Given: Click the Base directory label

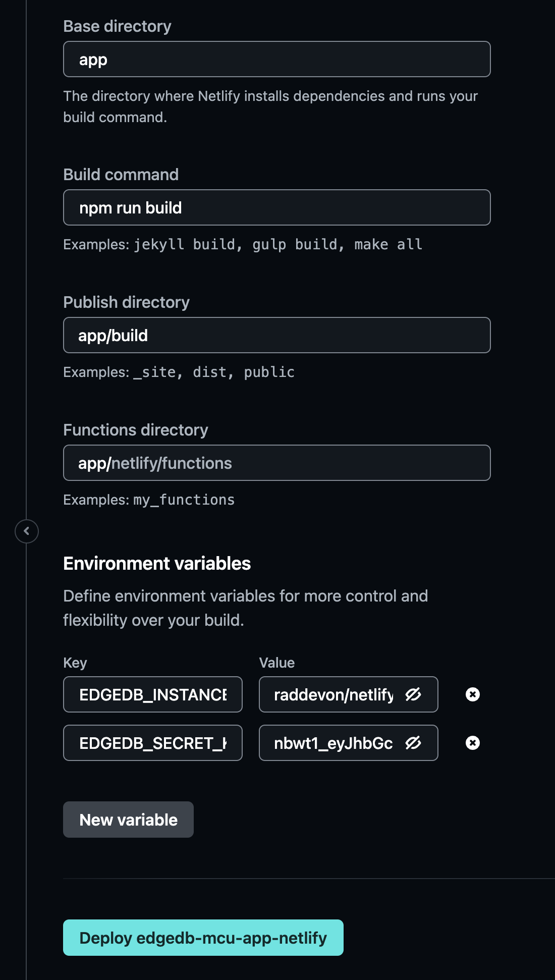Looking at the screenshot, I should tap(117, 26).
